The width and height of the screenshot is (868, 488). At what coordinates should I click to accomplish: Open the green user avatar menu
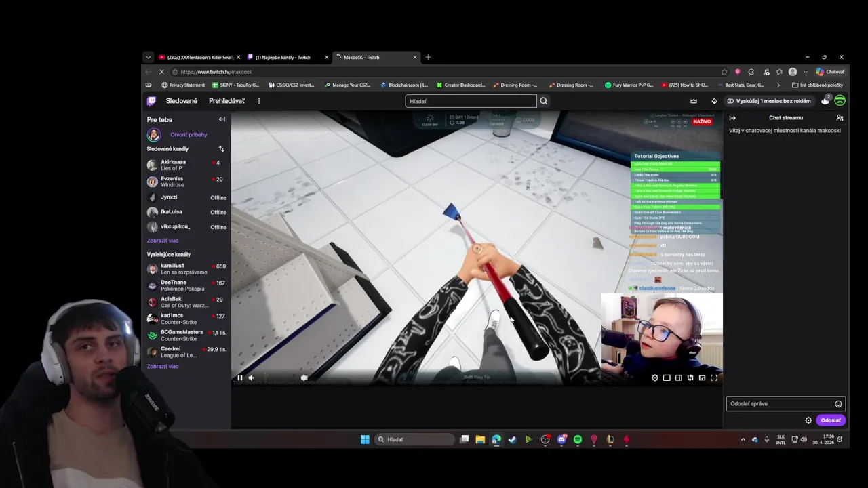pyautogui.click(x=840, y=101)
